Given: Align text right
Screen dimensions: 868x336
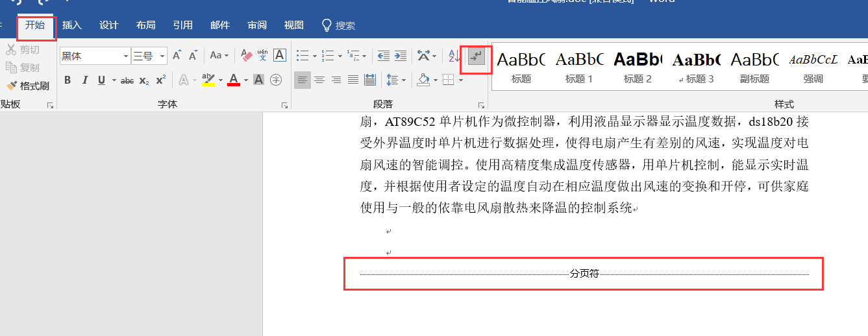Looking at the screenshot, I should pyautogui.click(x=336, y=80).
